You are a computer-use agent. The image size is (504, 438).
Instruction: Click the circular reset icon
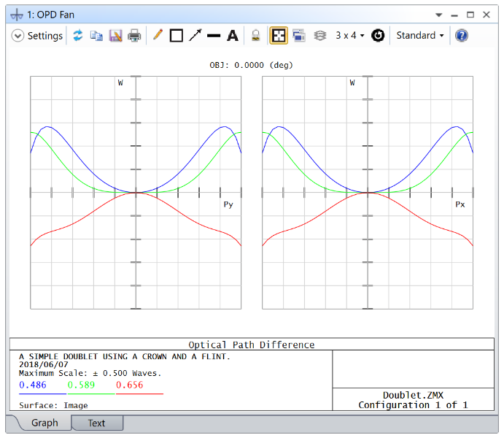(x=378, y=36)
